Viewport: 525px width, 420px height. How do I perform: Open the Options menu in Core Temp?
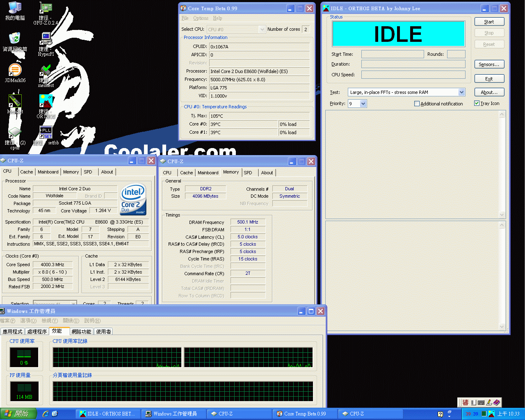coord(201,18)
